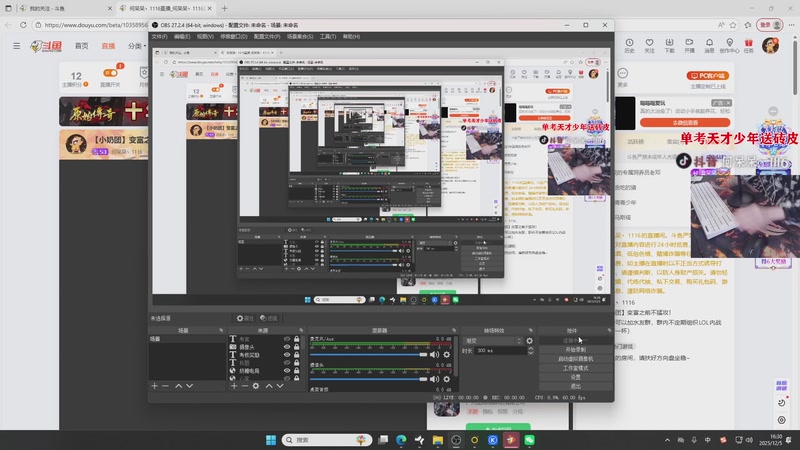Open WeChat from the taskbar
The width and height of the screenshot is (800, 450).
click(x=530, y=440)
